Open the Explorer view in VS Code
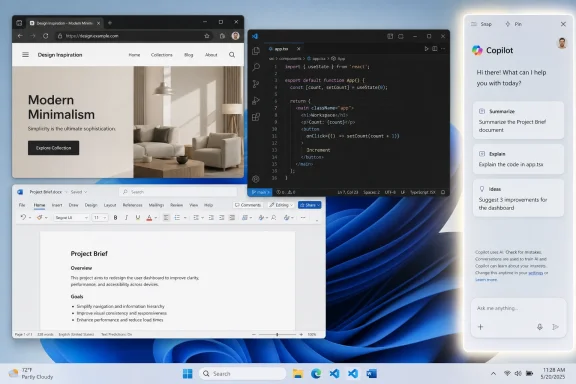 point(256,51)
